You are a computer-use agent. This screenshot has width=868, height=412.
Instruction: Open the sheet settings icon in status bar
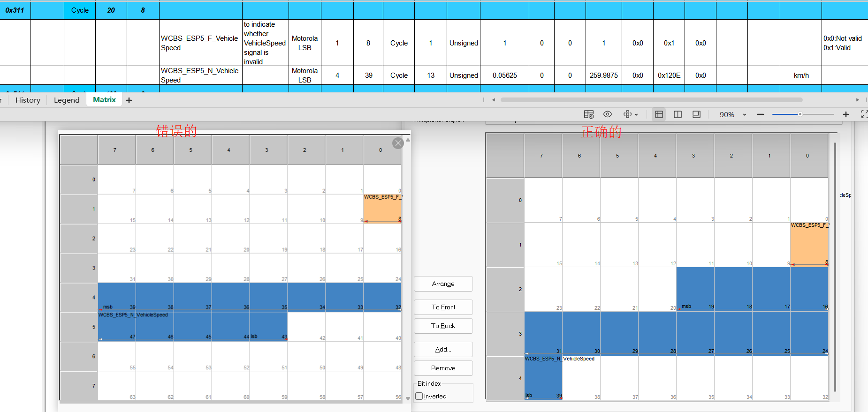tap(588, 114)
